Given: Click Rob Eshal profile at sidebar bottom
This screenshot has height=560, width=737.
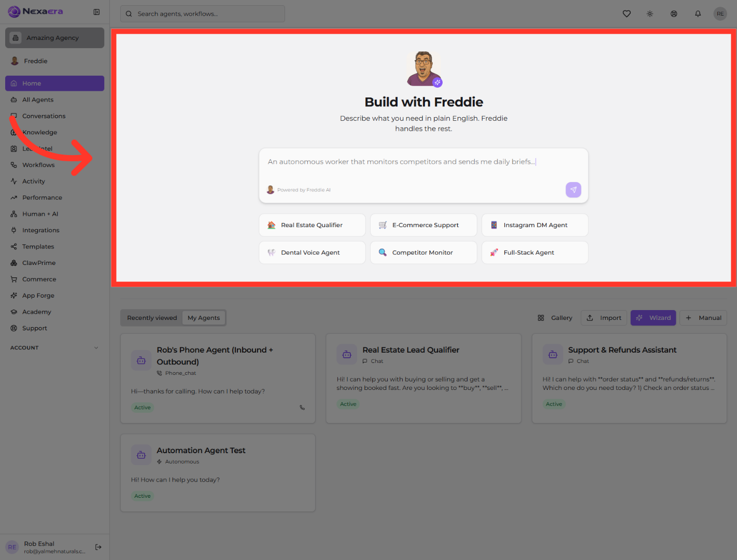Looking at the screenshot, I should (46, 547).
